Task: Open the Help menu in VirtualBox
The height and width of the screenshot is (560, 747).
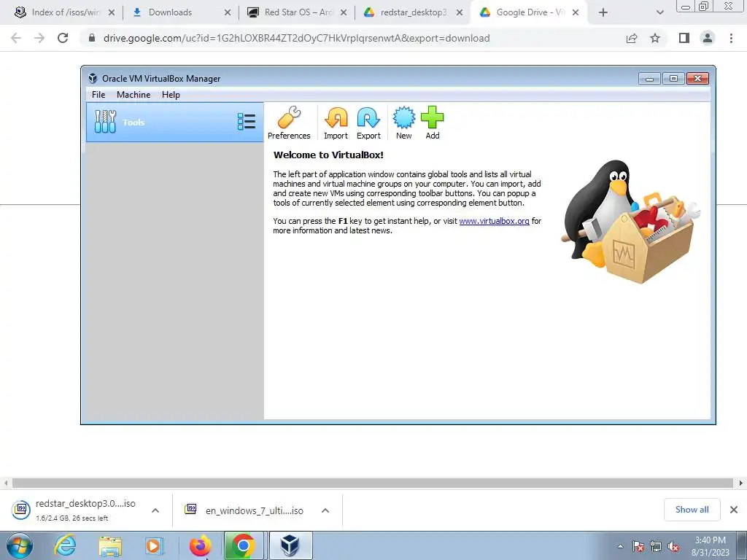Action: coord(171,95)
